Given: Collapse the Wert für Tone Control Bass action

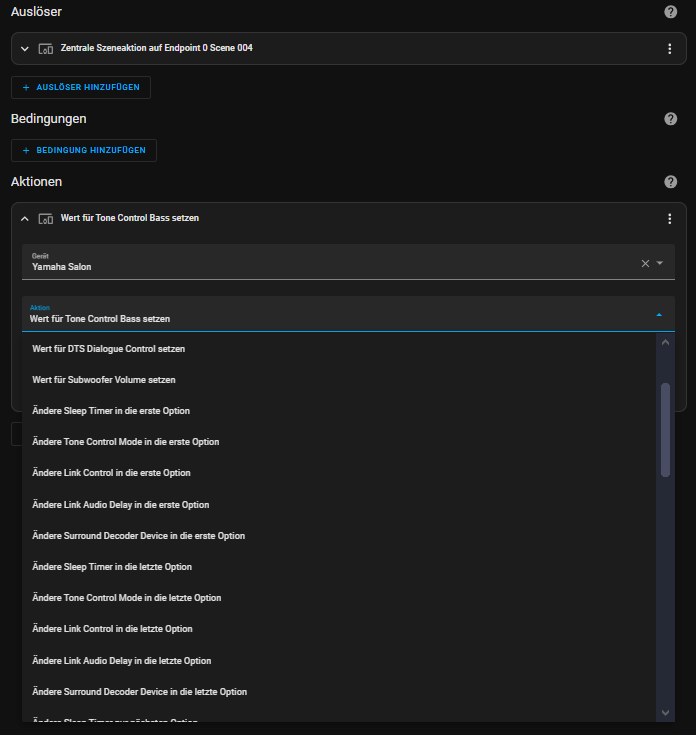Looking at the screenshot, I should click(25, 218).
